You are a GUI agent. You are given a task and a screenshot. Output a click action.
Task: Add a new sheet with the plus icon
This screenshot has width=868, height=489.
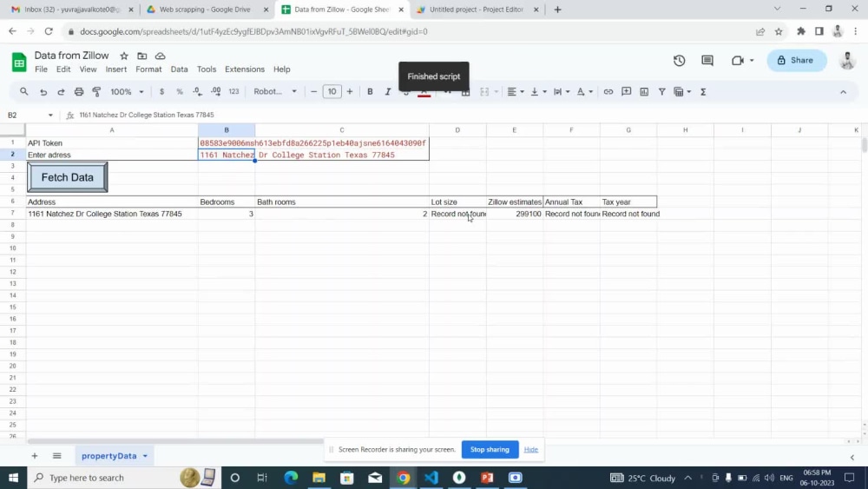[x=35, y=456]
